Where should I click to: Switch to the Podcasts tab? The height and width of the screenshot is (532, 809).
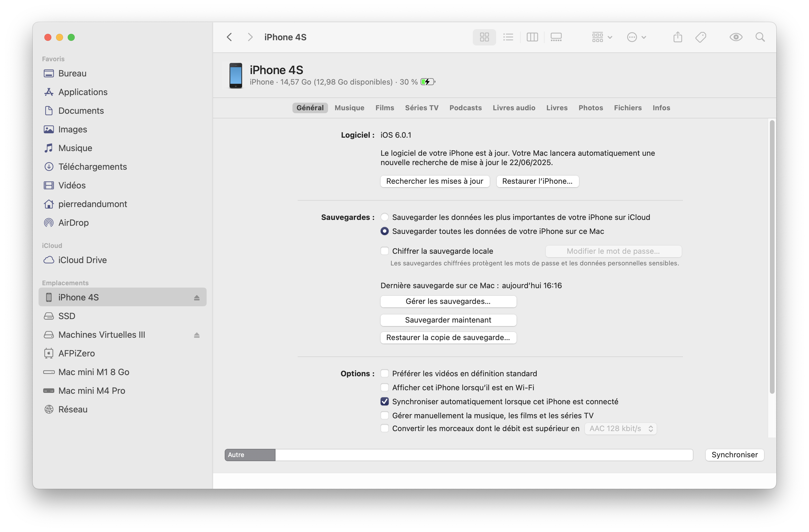tap(465, 108)
